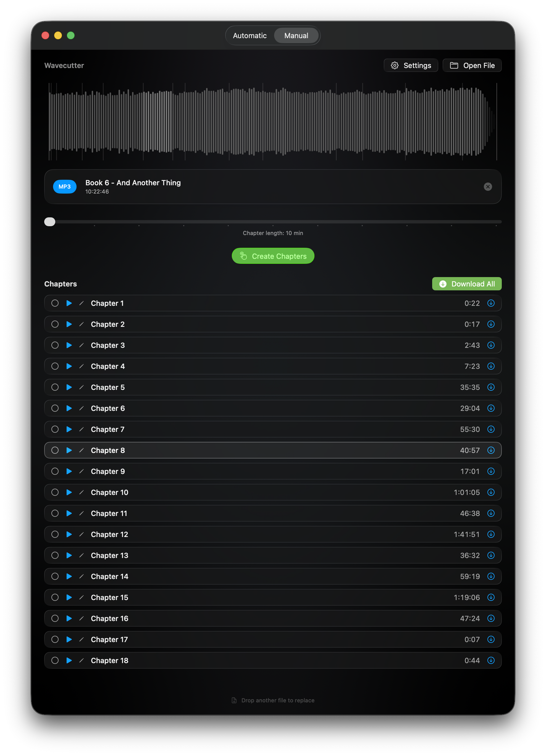Image resolution: width=546 pixels, height=756 pixels.
Task: Play Chapter 5 audio preview
Action: pyautogui.click(x=69, y=387)
